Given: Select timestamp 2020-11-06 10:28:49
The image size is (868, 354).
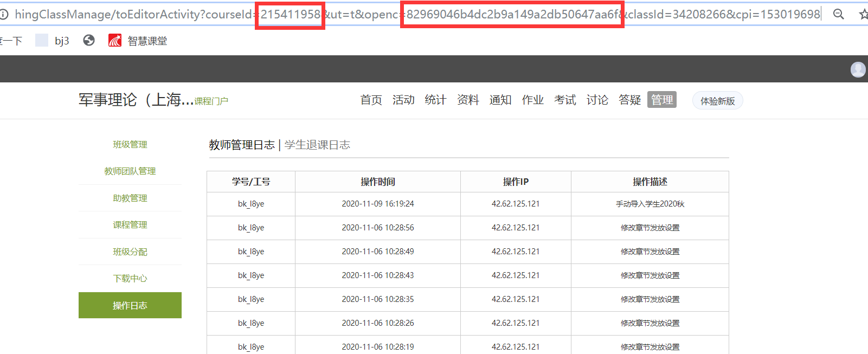Looking at the screenshot, I should tap(378, 252).
